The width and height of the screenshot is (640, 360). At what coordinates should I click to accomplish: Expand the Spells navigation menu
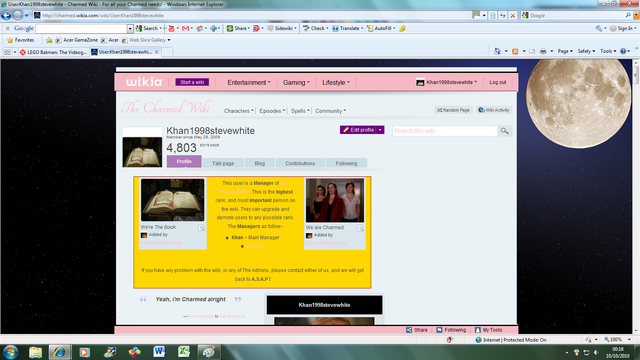(x=300, y=111)
